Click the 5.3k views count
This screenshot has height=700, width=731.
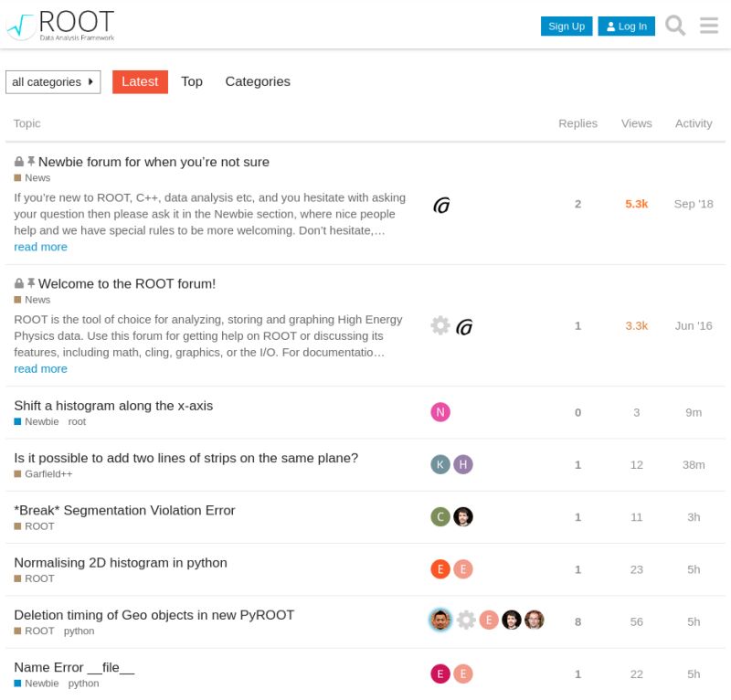(636, 204)
